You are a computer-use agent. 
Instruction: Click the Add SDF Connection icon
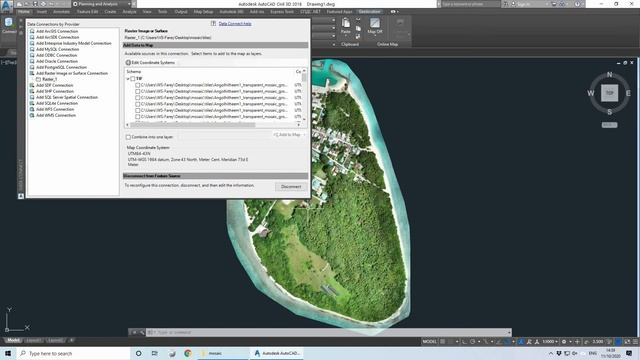32,85
